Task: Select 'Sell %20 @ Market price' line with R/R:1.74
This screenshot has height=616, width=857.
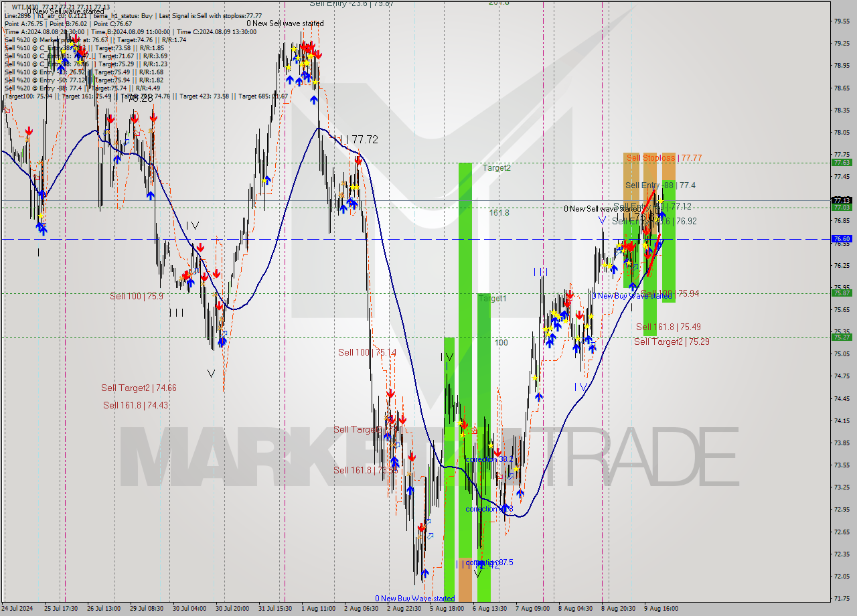Action: pyautogui.click(x=95, y=40)
